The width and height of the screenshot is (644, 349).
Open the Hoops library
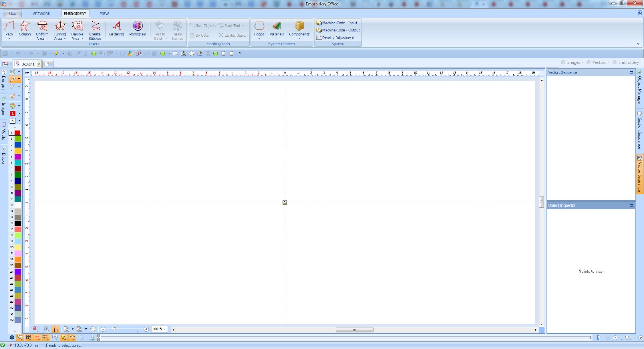[259, 29]
